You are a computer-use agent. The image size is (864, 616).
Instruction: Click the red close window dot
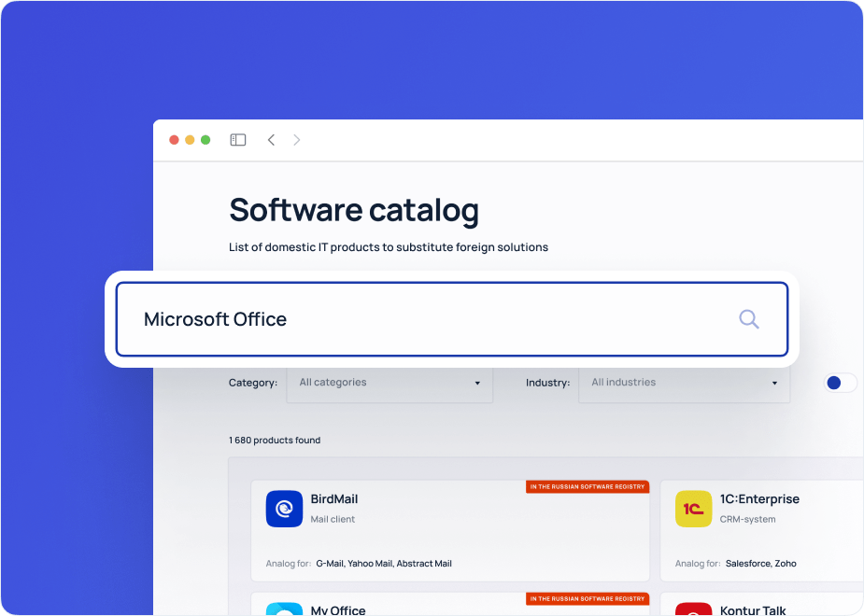(x=174, y=140)
